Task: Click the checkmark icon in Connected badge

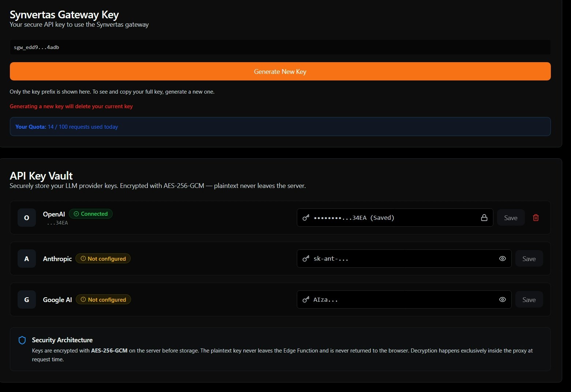Action: click(x=76, y=214)
